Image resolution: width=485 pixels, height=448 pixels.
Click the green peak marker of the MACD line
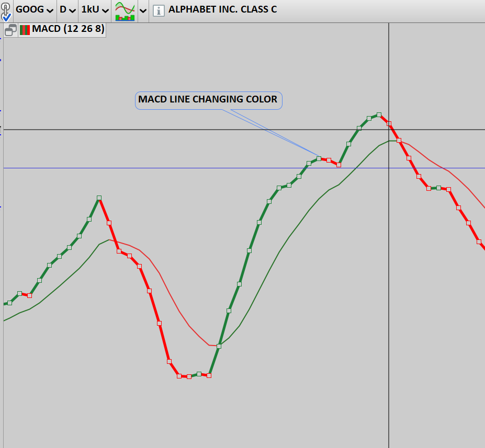(x=100, y=198)
